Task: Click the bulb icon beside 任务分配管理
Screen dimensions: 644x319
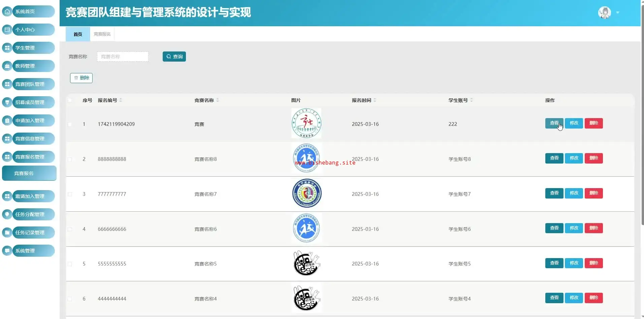Action: [7, 214]
